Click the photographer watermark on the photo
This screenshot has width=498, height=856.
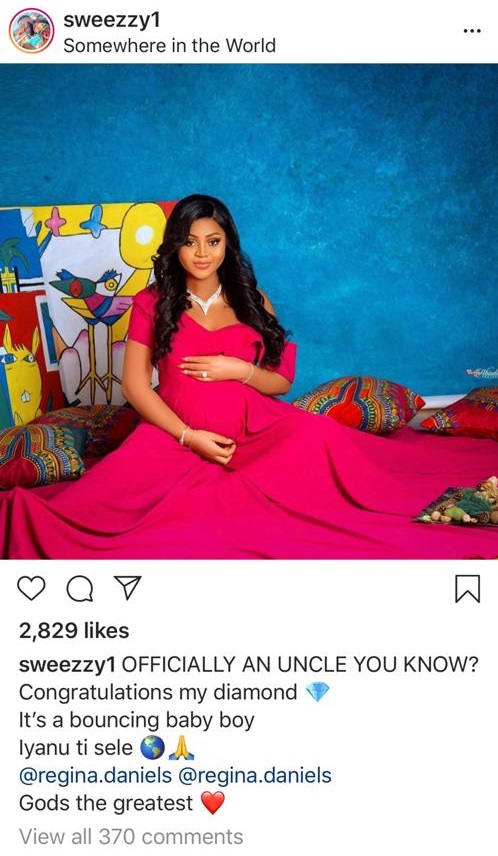pos(481,372)
